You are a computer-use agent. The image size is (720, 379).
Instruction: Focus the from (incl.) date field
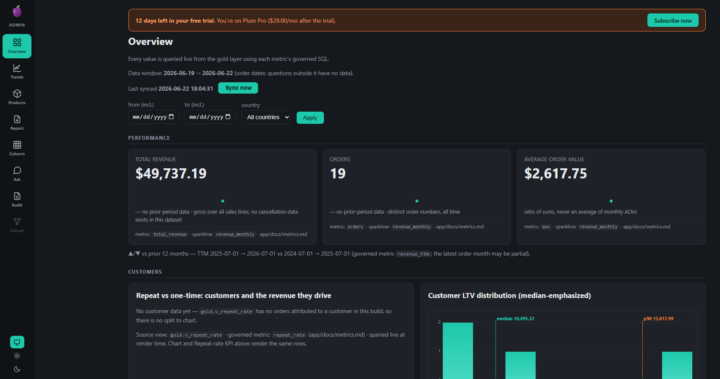coord(153,117)
